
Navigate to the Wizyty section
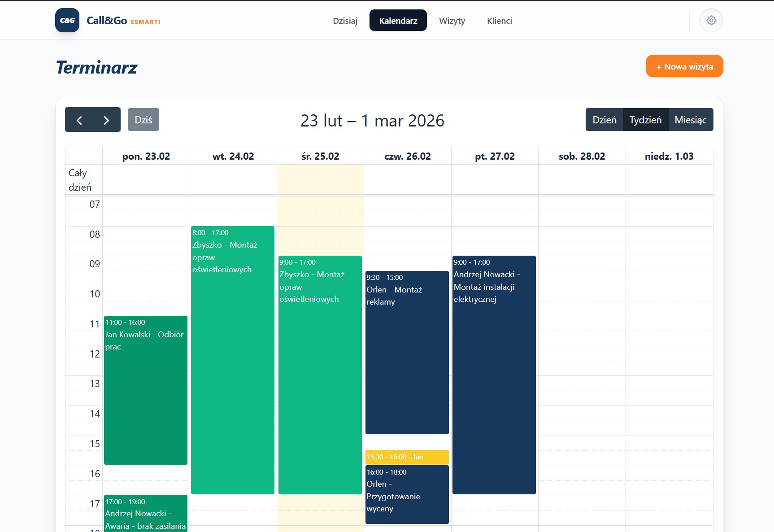pyautogui.click(x=452, y=21)
